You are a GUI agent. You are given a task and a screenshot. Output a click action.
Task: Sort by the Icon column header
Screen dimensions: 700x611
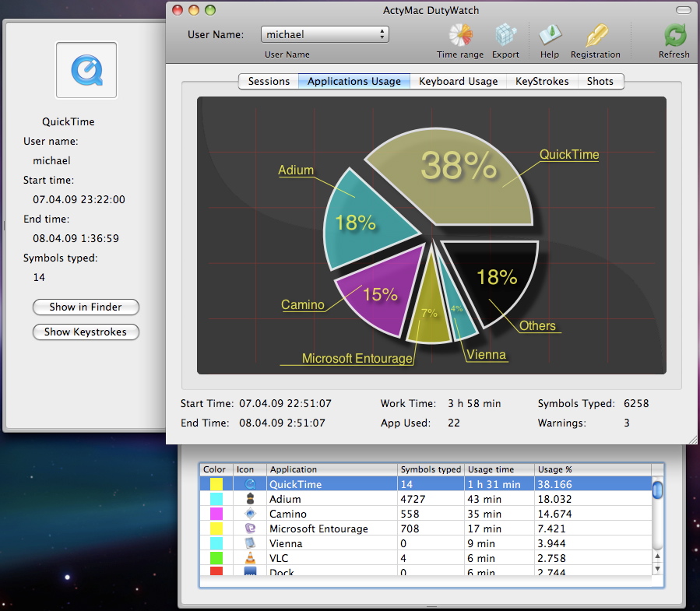pyautogui.click(x=250, y=469)
